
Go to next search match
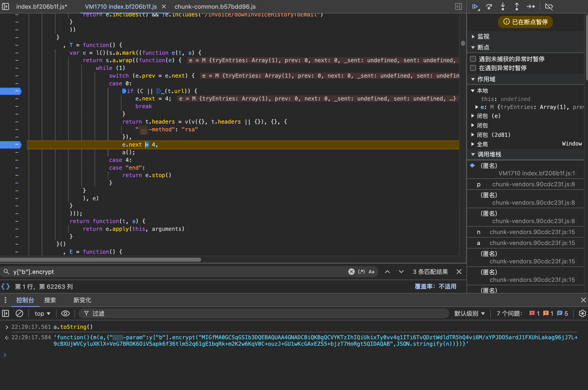pos(401,272)
